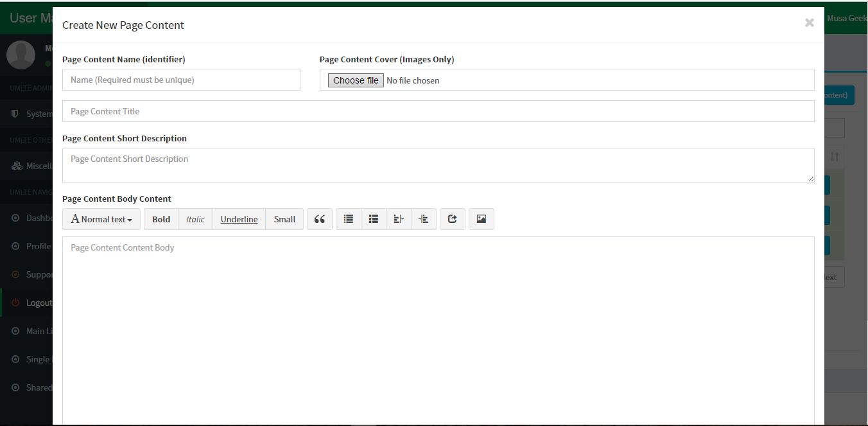The width and height of the screenshot is (868, 426).
Task: Click the cubes icon next to Miscellaneous
Action: (x=17, y=166)
